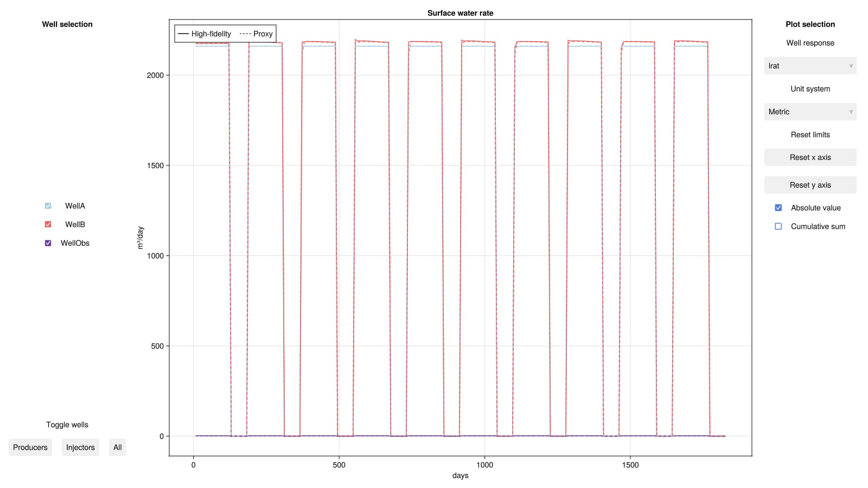The width and height of the screenshot is (868, 488).
Task: Toggle all Producers wells
Action: coord(30,447)
